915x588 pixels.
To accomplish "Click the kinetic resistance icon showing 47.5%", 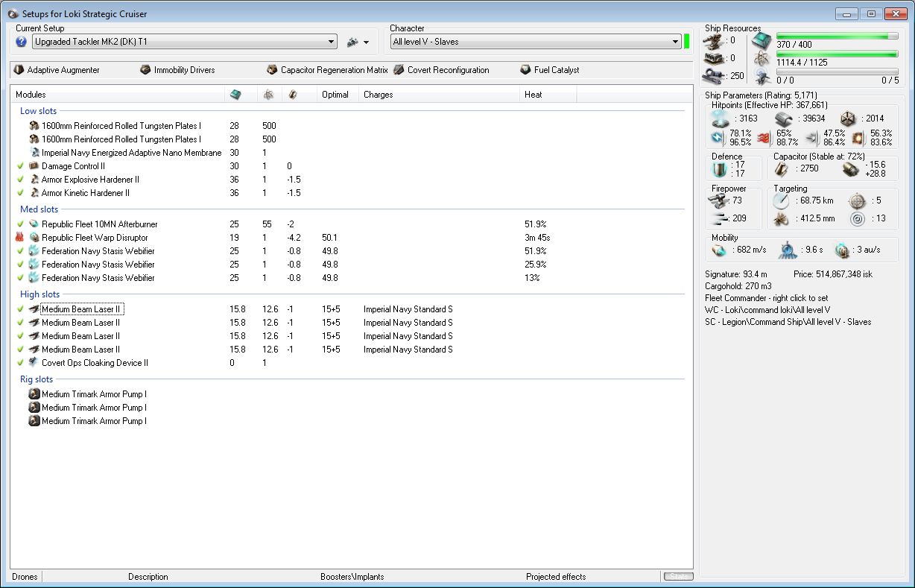I will tap(812, 137).
